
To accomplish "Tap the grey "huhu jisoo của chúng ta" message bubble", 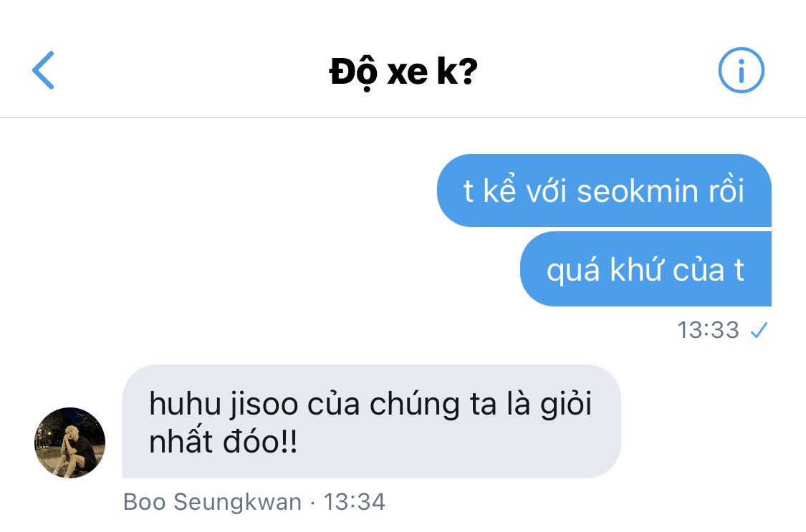I will [372, 422].
